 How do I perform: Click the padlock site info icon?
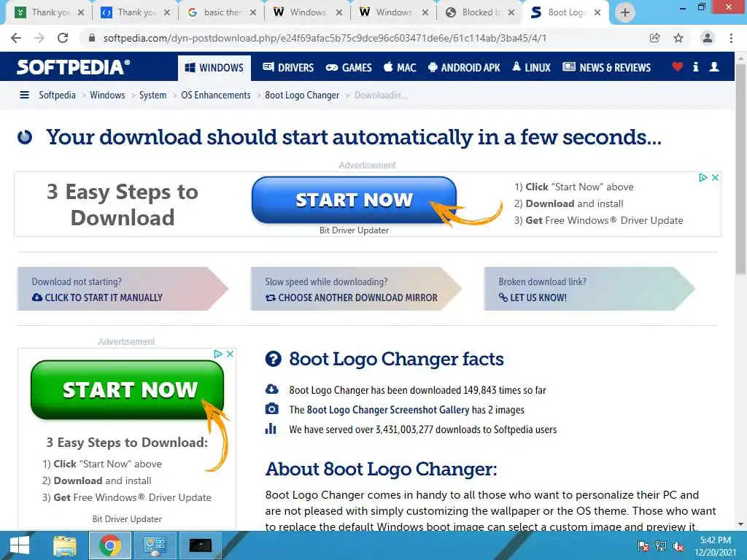pyautogui.click(x=92, y=38)
